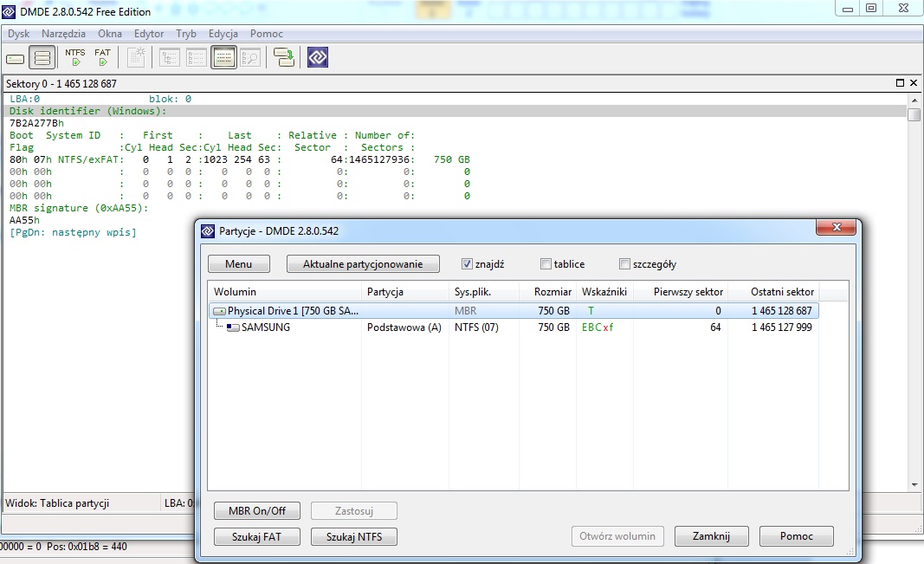
Task: Click the 'Zamknij' button
Action: 711,536
